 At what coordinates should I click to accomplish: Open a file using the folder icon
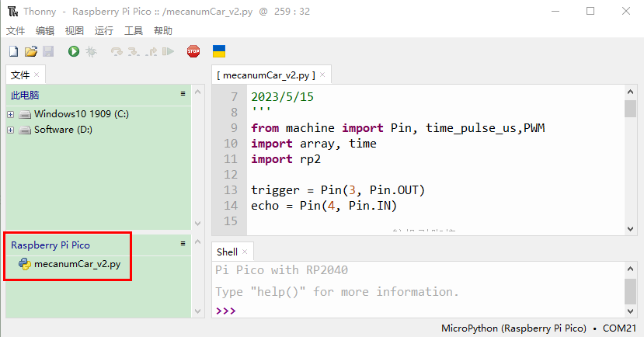[31, 51]
